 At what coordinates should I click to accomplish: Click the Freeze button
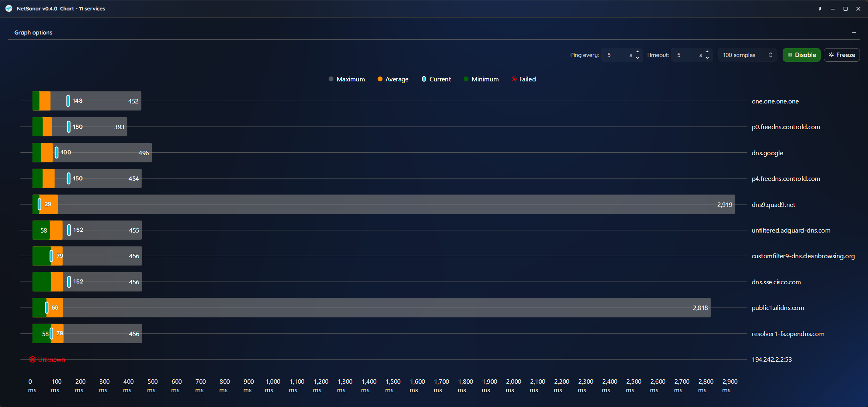(842, 55)
